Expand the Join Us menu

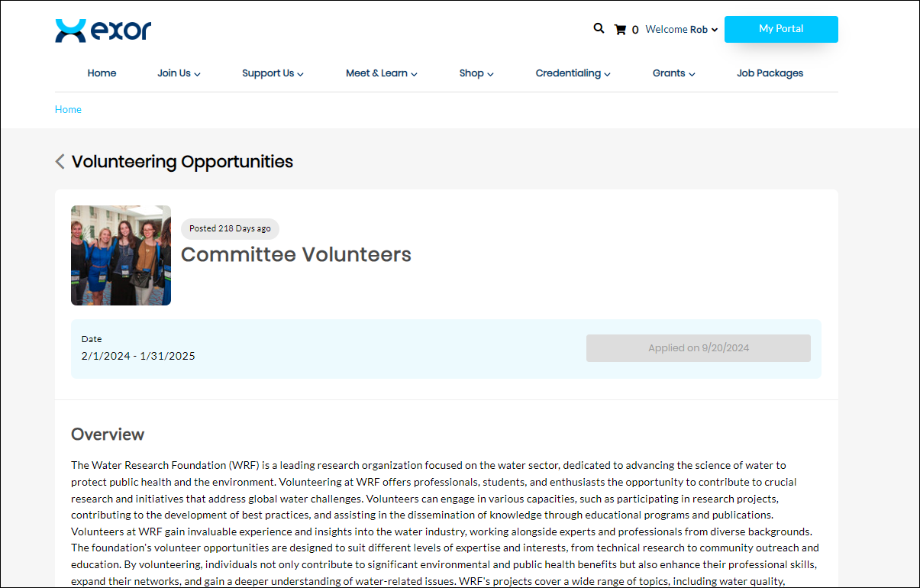[x=179, y=73]
